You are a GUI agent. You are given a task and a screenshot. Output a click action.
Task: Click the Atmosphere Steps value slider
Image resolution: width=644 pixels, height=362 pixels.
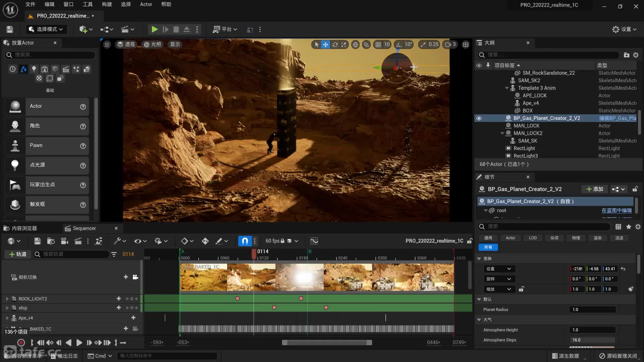(592, 340)
